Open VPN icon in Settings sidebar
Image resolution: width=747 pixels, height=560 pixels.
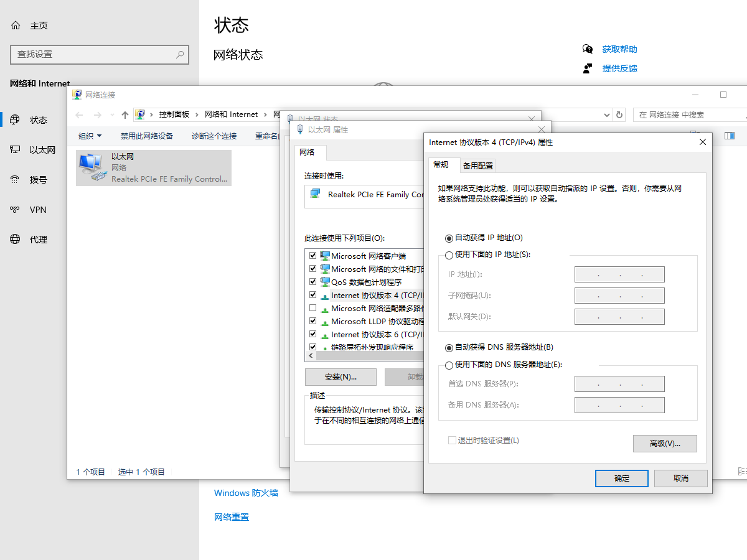(x=16, y=210)
